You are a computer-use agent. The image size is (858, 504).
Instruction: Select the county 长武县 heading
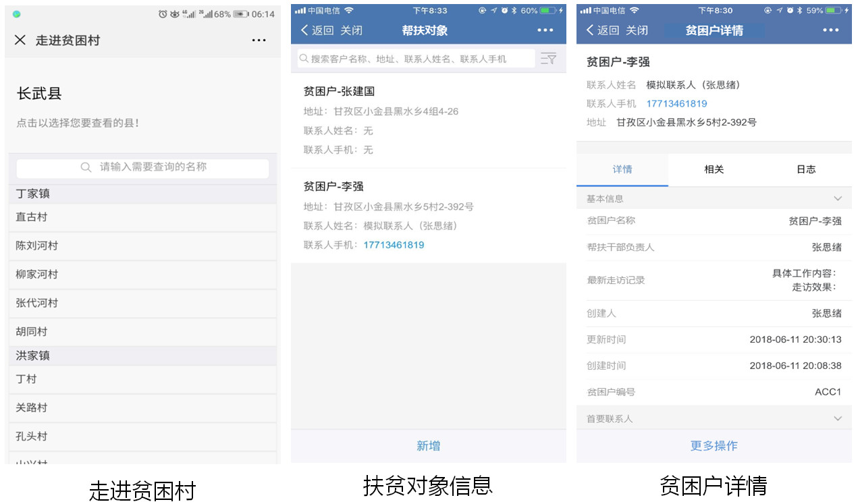(x=39, y=94)
